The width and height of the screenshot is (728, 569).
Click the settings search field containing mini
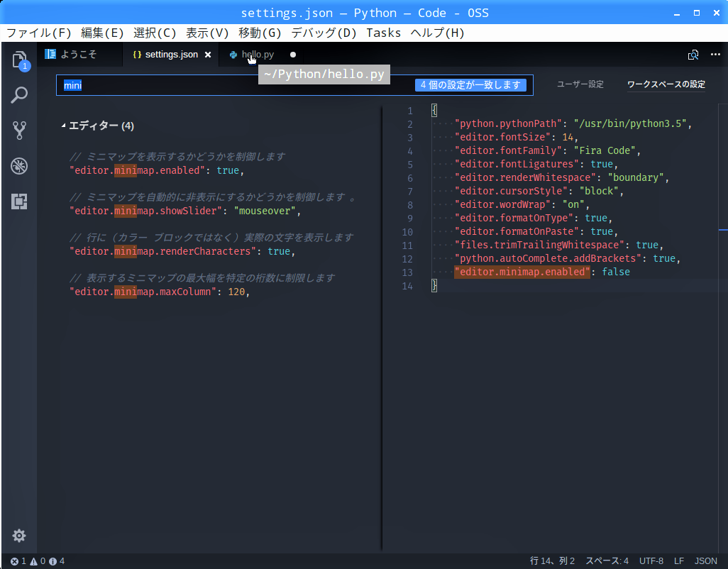tap(294, 85)
